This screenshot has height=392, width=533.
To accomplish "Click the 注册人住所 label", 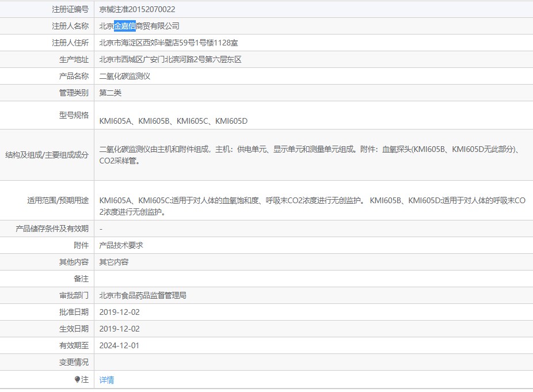I will 70,43.
